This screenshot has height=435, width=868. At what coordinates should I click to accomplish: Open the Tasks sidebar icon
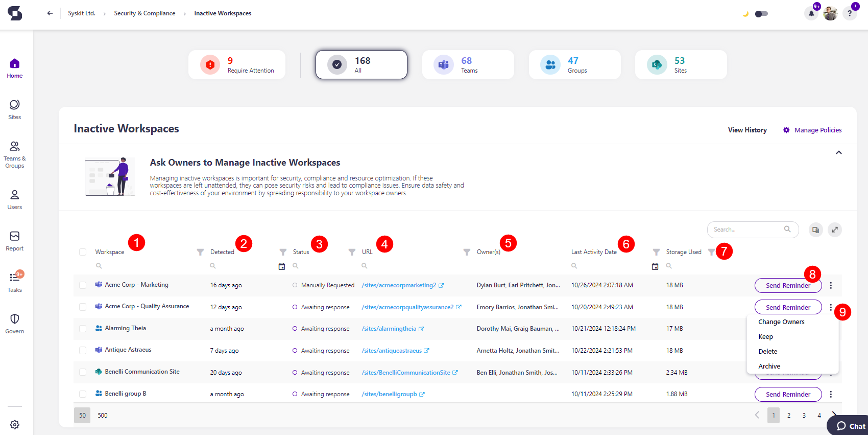click(x=15, y=282)
